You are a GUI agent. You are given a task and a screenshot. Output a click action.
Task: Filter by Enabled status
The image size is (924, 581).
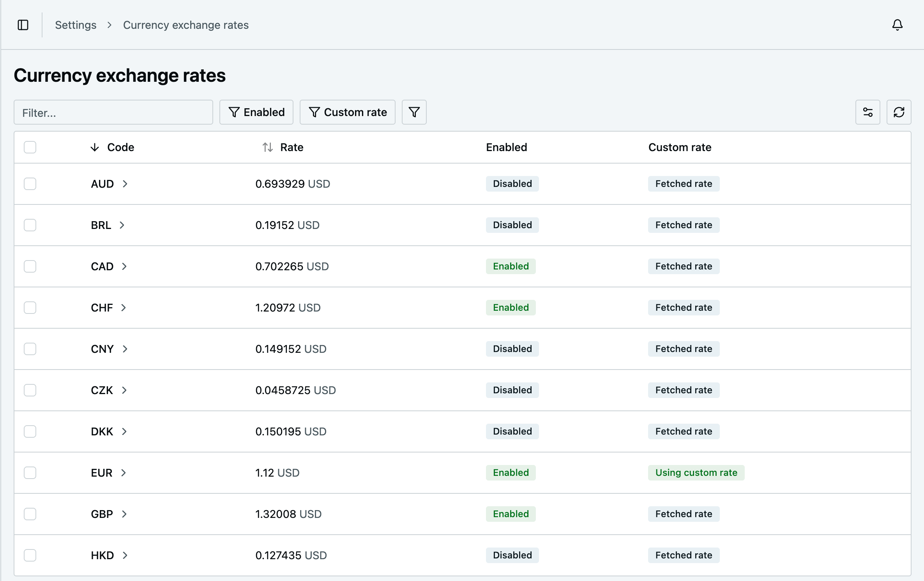[256, 112]
